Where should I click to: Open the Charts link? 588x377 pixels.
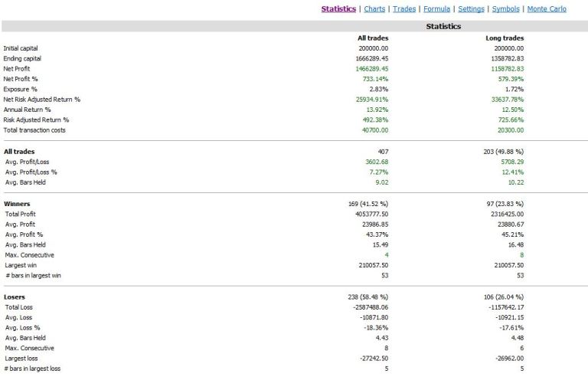click(x=374, y=9)
